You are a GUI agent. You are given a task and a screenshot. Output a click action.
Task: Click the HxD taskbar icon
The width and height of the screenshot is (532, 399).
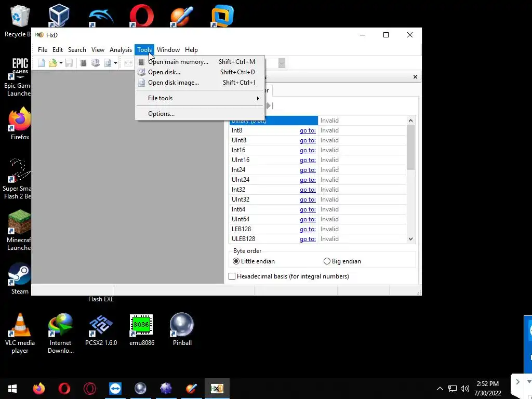[x=217, y=389]
